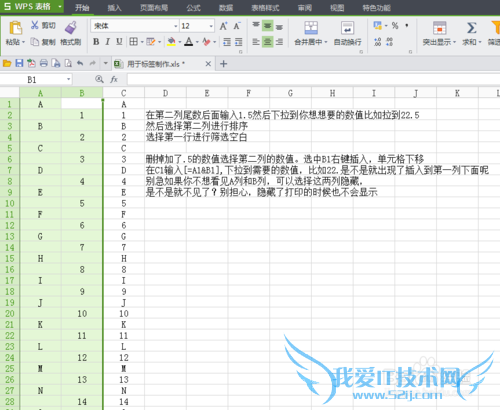500x410 pixels.
Task: Click the Highlight (突出显示) table icon
Action: pos(439,28)
